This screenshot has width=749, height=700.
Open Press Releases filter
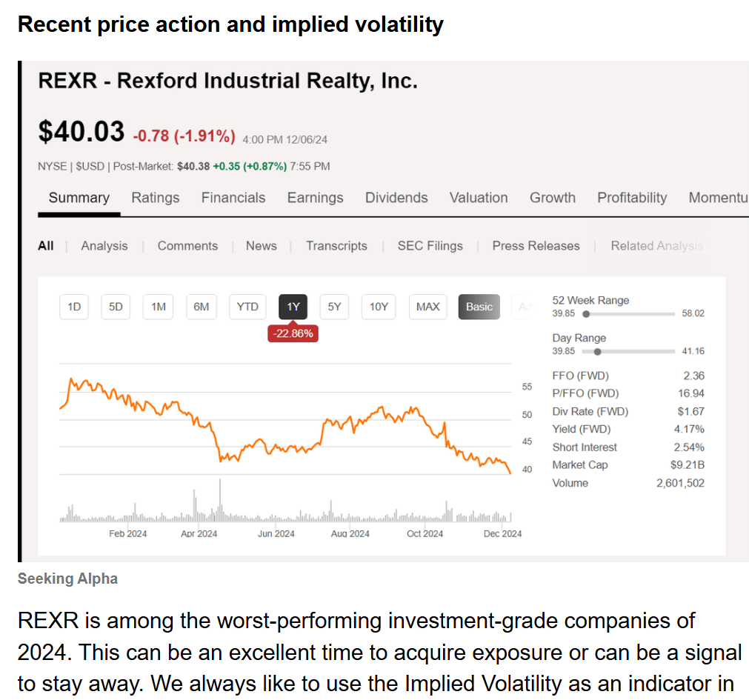[536, 245]
